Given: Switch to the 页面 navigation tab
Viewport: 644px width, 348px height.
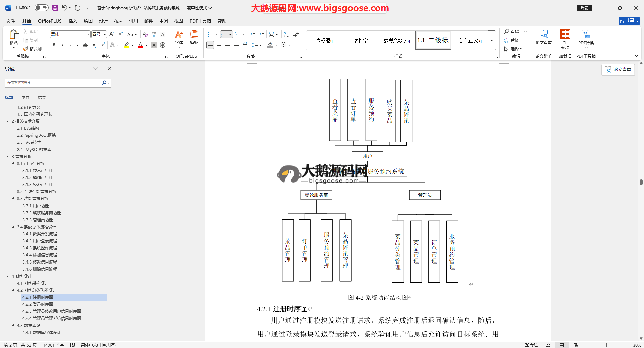Looking at the screenshot, I should click(x=25, y=98).
